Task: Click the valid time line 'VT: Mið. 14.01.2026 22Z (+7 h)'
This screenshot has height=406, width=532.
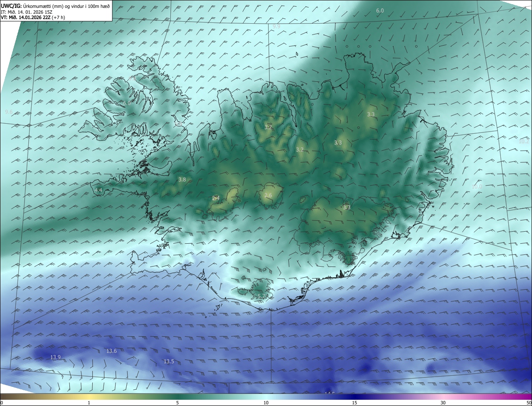Action: (x=33, y=17)
